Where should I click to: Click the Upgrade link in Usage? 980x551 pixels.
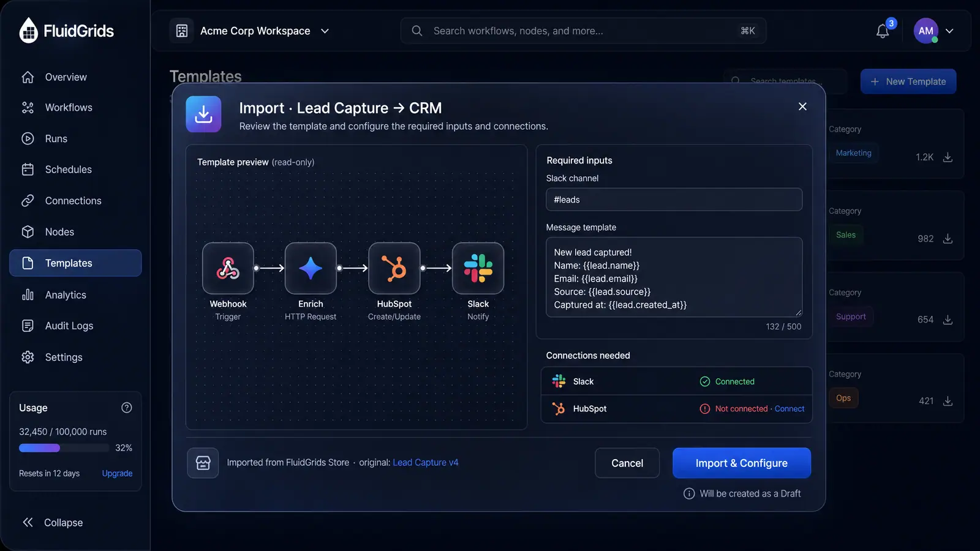[x=117, y=473]
